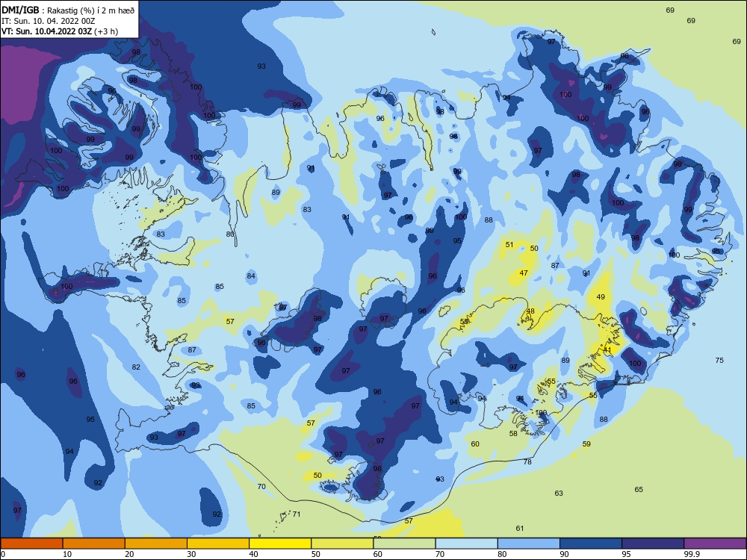Click the '84' humidity value in the west
747x560 pixels.
(x=251, y=276)
